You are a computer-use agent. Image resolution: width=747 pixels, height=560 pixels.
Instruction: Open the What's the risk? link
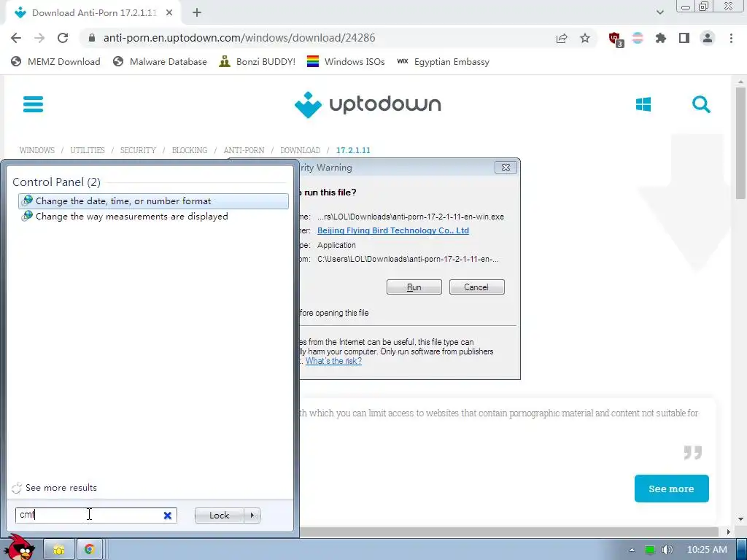[x=333, y=361]
